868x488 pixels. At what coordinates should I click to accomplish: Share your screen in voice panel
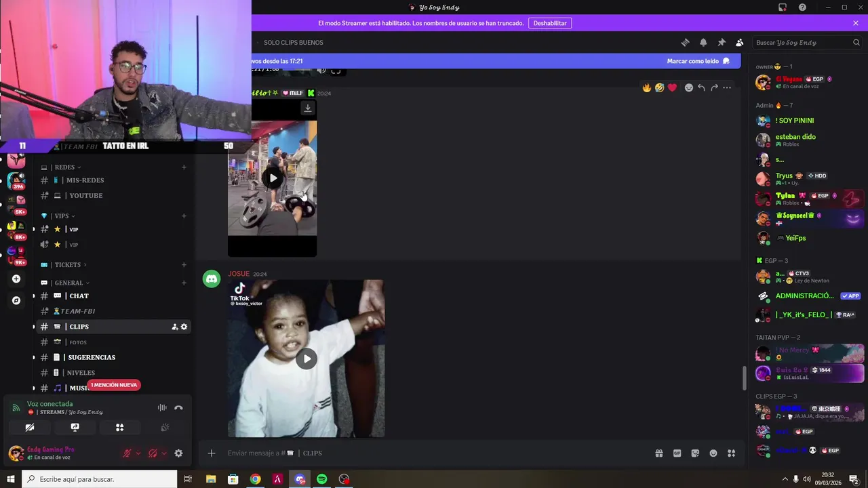coord(75,427)
